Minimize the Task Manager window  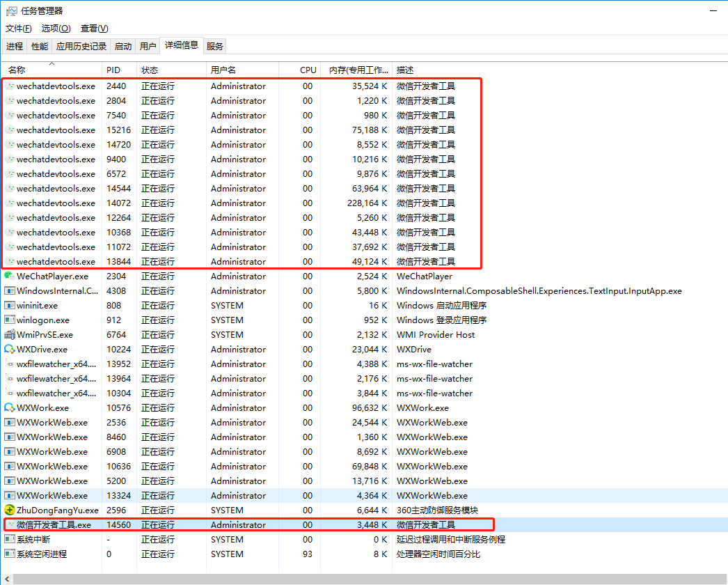713,10
